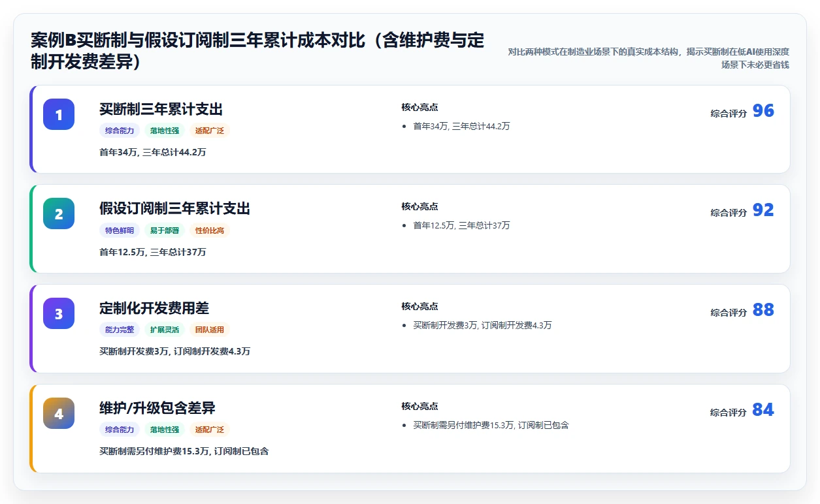Click the 能力完整 tag
Viewport: 820px width, 504px height.
120,330
